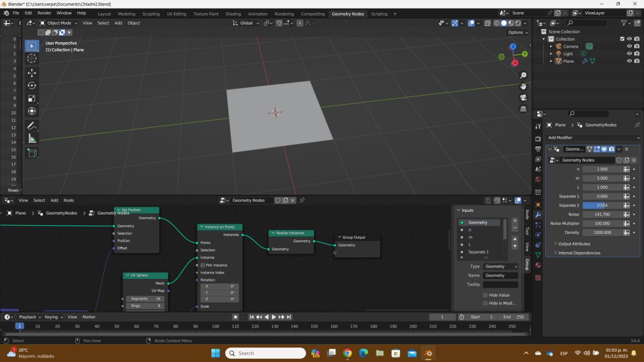644x362 pixels.
Task: Select the Transform tool
Action: click(32, 111)
